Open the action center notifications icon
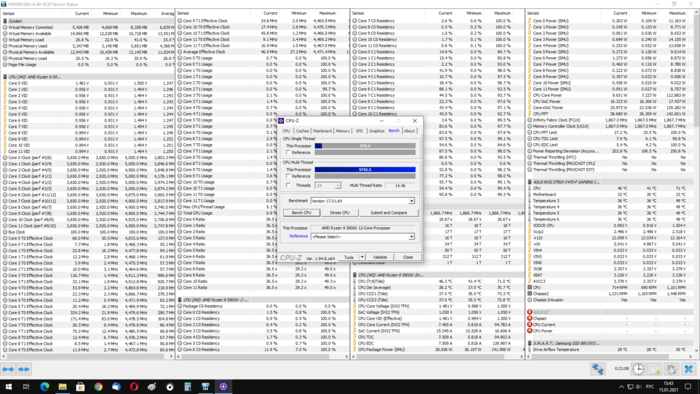Screen dimensions: 700x394 pos(688,386)
